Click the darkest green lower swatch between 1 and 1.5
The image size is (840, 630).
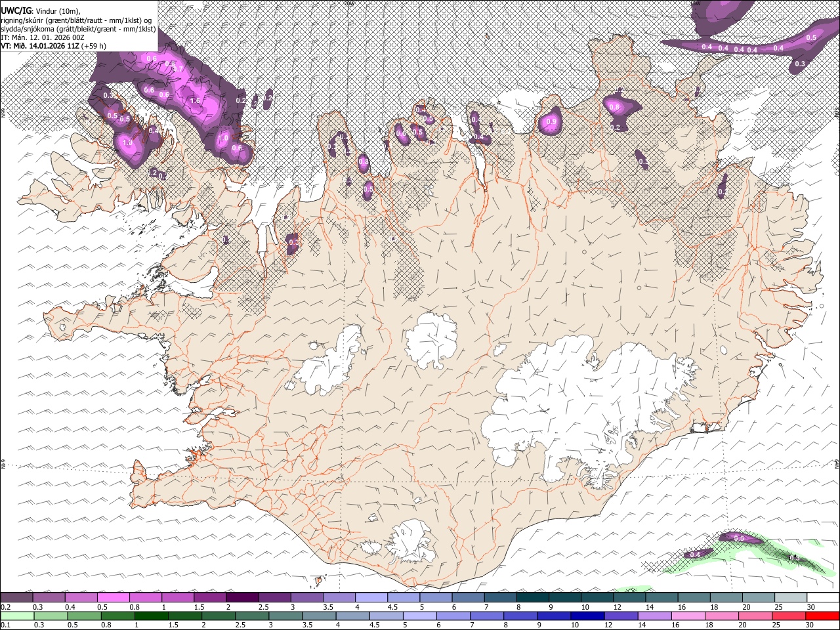click(x=151, y=616)
